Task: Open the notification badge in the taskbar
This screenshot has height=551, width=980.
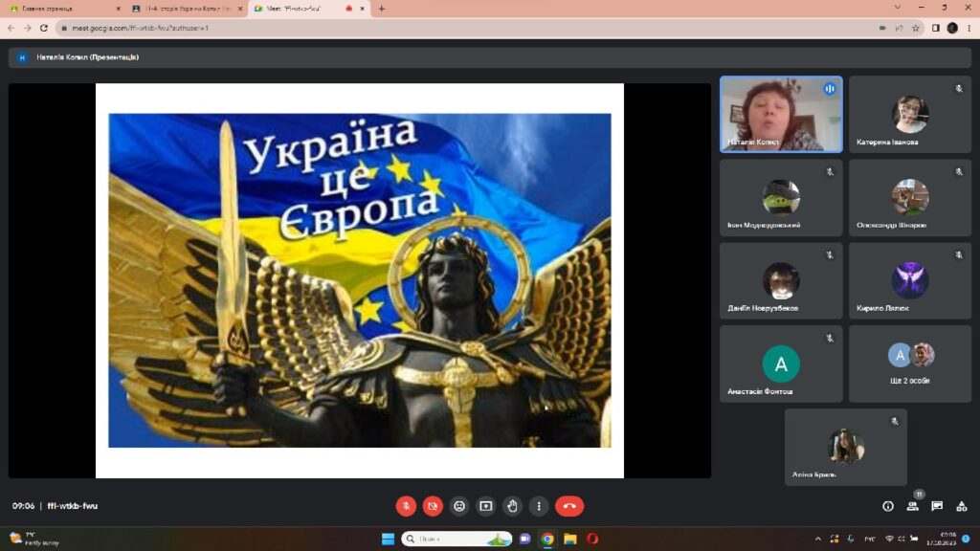Action: 967,539
